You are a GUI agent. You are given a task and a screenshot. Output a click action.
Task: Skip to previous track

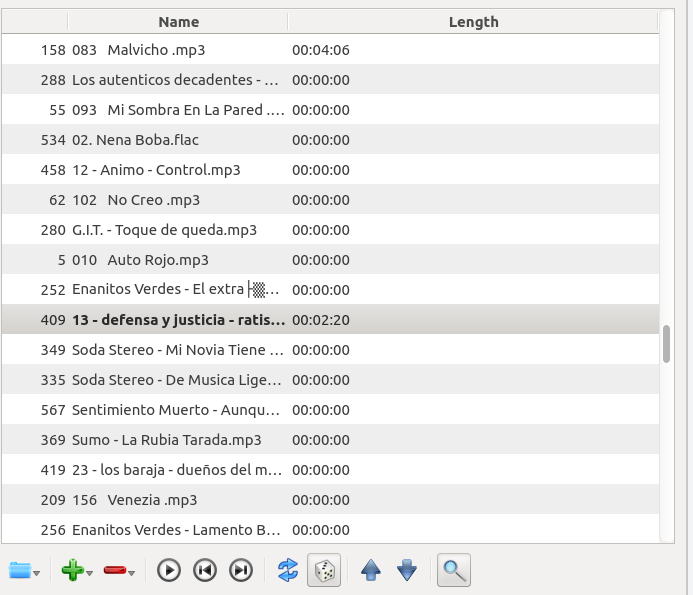pos(205,570)
